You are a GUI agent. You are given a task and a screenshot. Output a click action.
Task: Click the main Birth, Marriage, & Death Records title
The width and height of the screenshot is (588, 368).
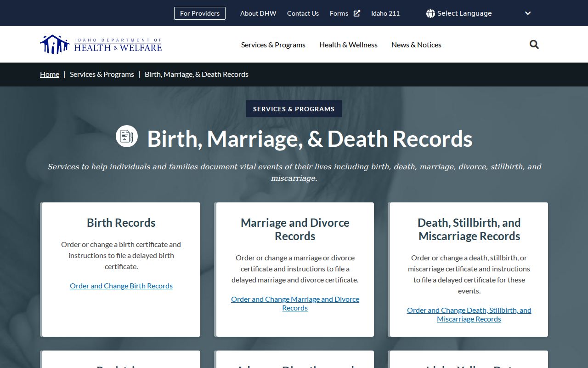[x=310, y=138]
